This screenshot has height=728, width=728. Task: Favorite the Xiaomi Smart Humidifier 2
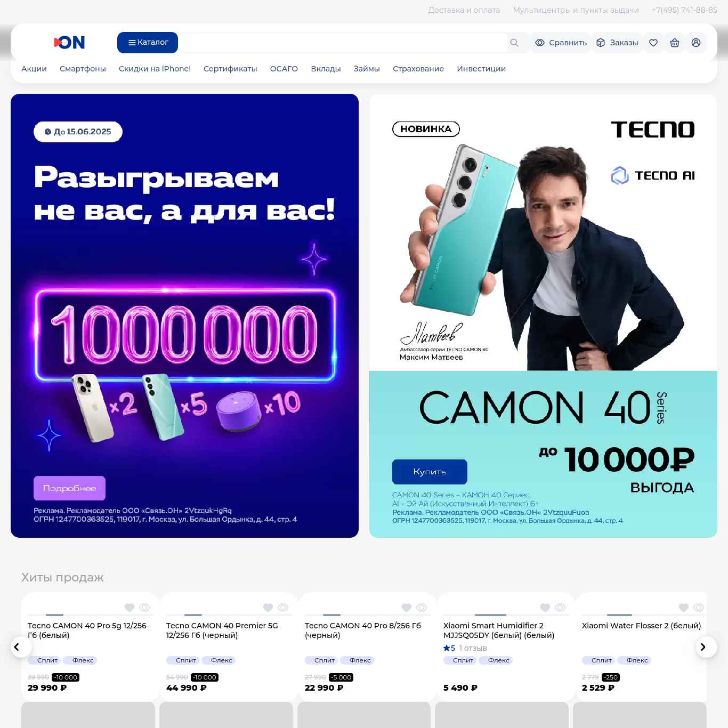coord(545,608)
